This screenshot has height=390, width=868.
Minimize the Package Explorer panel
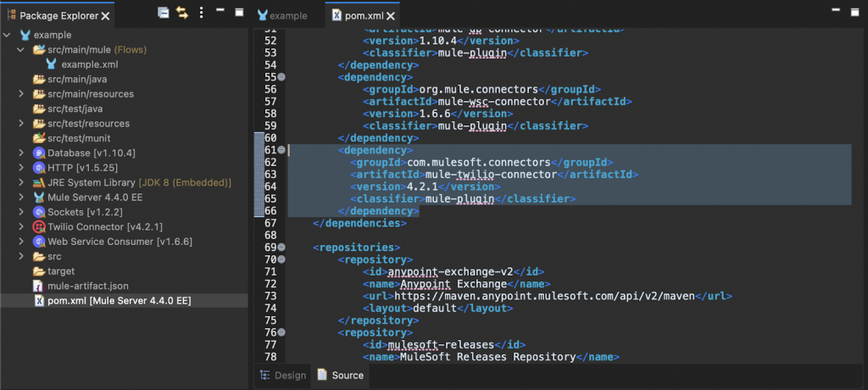(220, 10)
